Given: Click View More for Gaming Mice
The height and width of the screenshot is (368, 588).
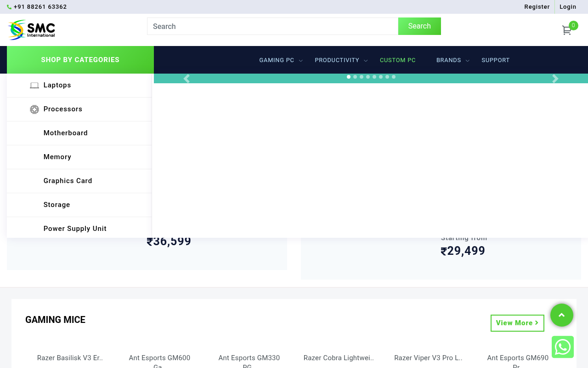Looking at the screenshot, I should pos(517,323).
